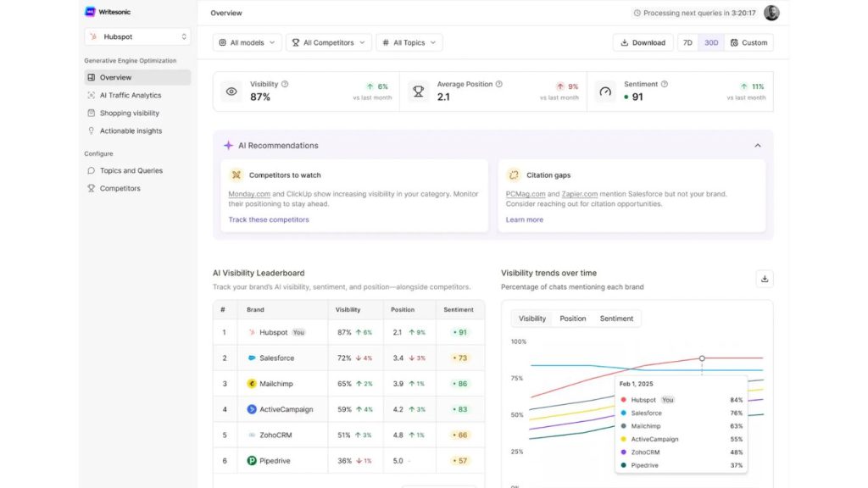The width and height of the screenshot is (868, 488).
Task: Select the Sentiment chart tab
Action: pyautogui.click(x=616, y=319)
